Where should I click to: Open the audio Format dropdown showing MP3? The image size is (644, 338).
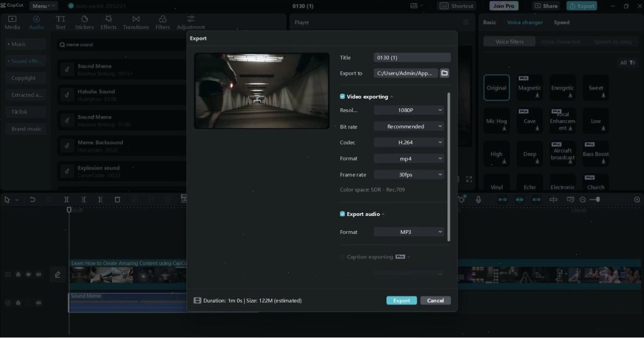coord(409,232)
